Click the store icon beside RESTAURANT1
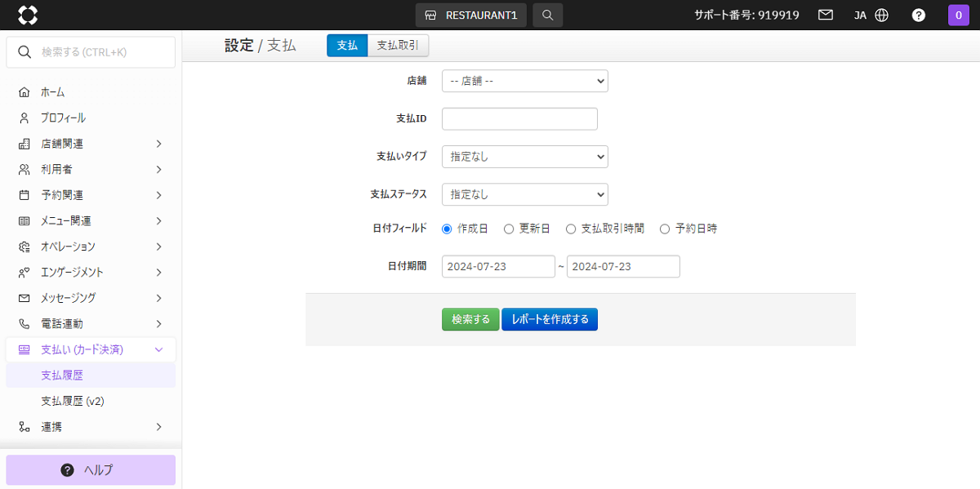The width and height of the screenshot is (980, 489). click(430, 16)
